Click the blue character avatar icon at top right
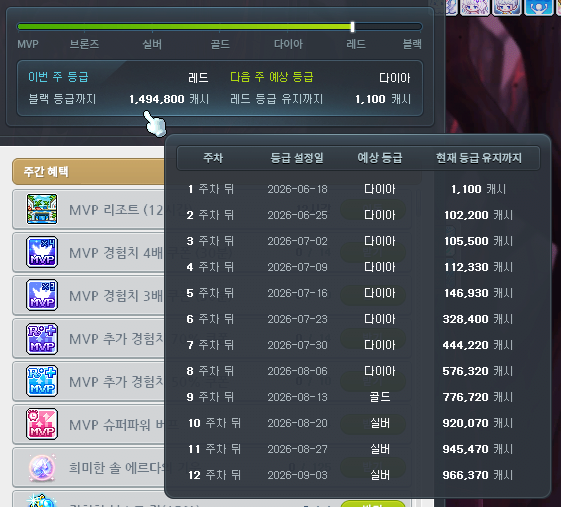 tap(538, 7)
